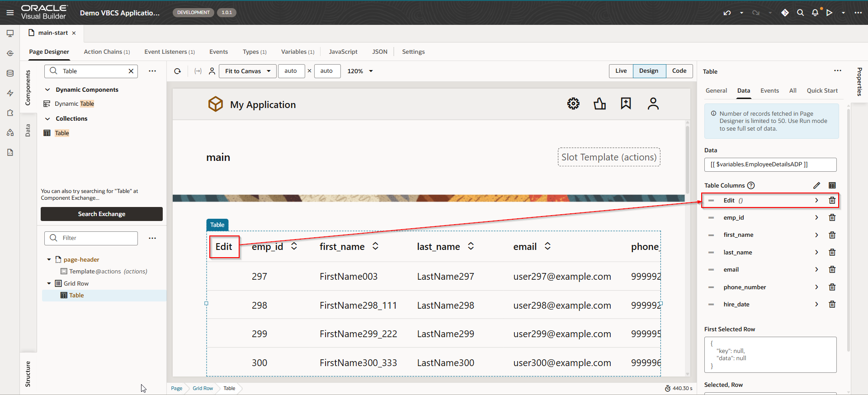Open the Fit to Canvas dropdown

pos(247,71)
